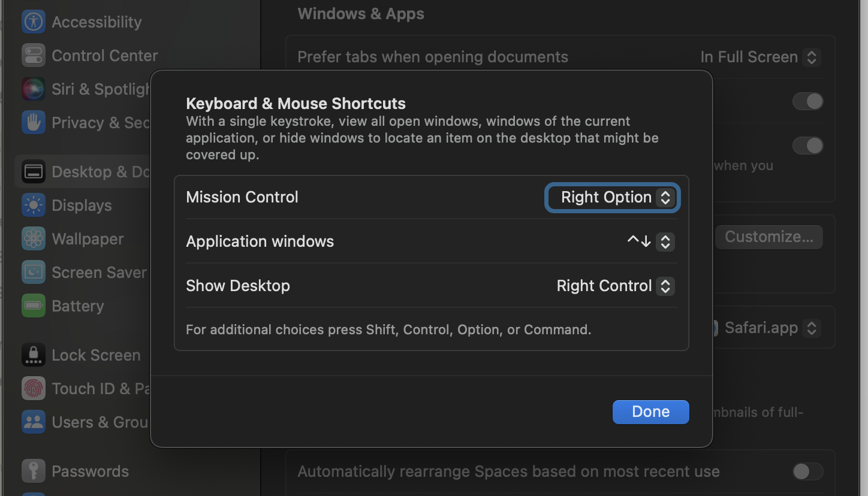
Task: Select the Siri & Spotlight icon
Action: pos(34,89)
